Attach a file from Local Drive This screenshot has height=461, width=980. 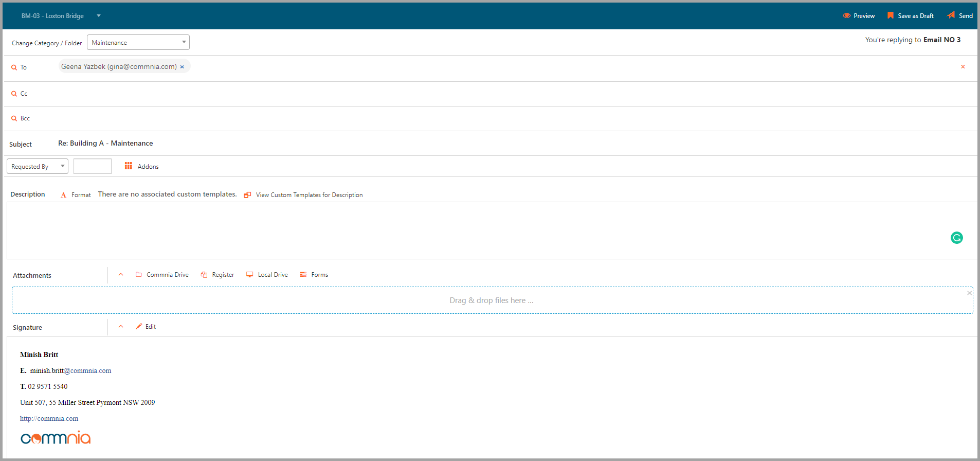coord(267,275)
